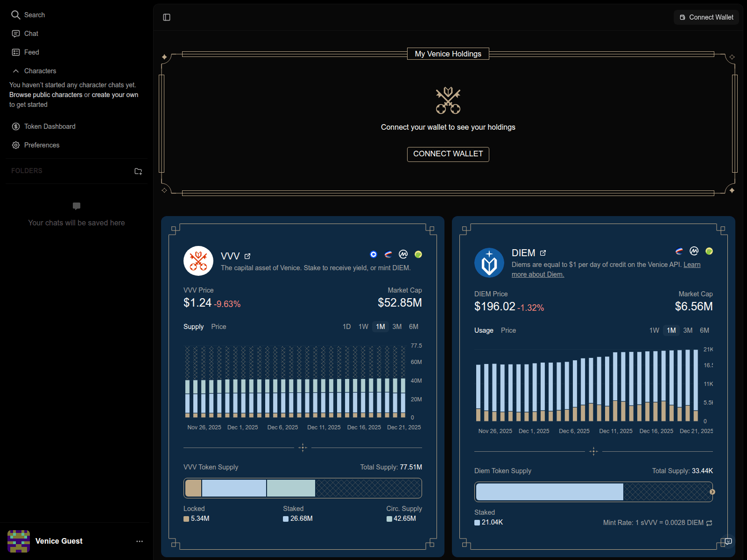Open Browse public characters link
The width and height of the screenshot is (747, 560).
pyautogui.click(x=46, y=95)
